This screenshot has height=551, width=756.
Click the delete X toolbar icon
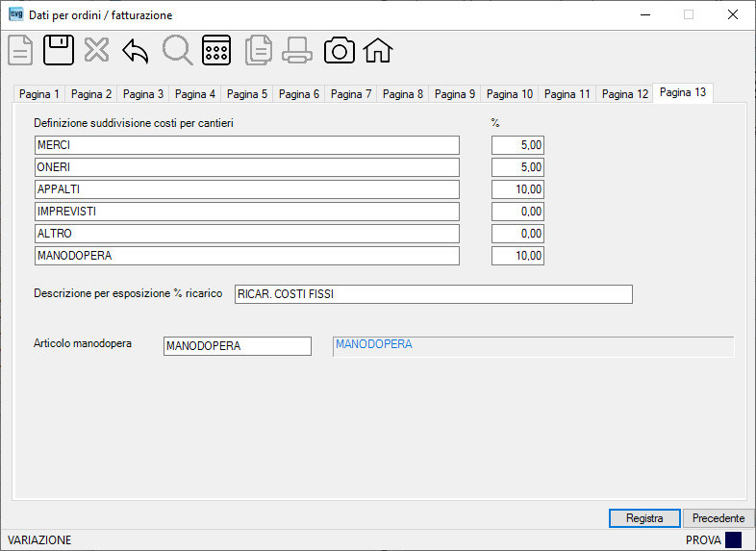coord(96,50)
